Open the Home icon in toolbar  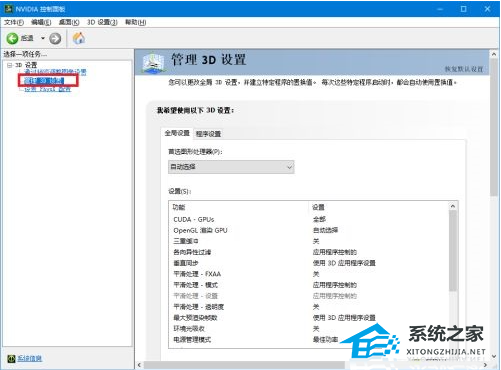click(x=79, y=38)
